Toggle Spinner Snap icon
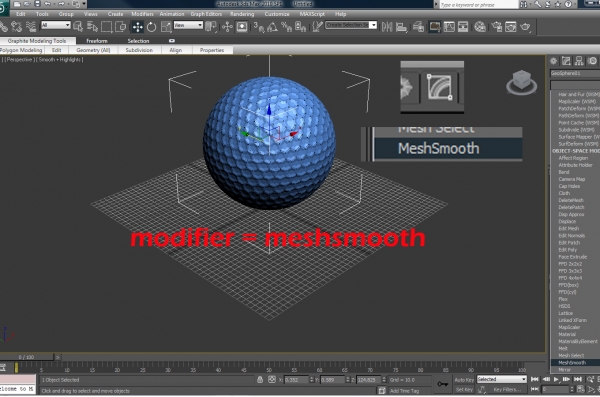The width and height of the screenshot is (600, 397). click(300, 27)
